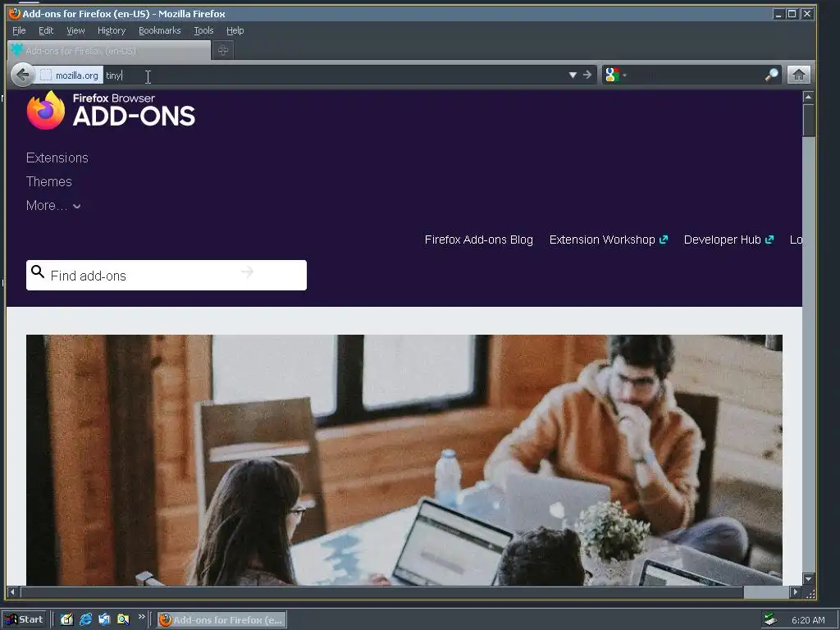Viewport: 840px width, 630px height.
Task: Click the search magnifier in search bar
Action: tap(771, 75)
